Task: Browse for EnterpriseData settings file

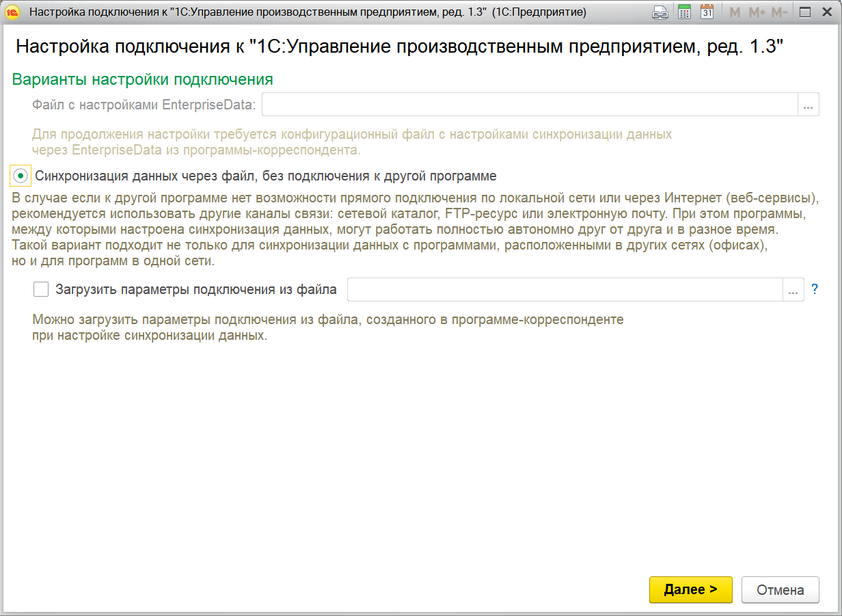Action: click(x=809, y=105)
